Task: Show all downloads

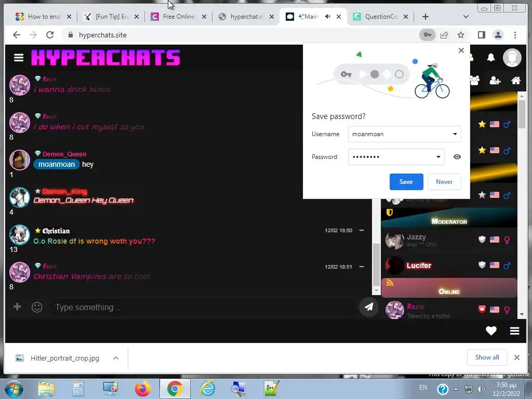Action: pyautogui.click(x=487, y=357)
